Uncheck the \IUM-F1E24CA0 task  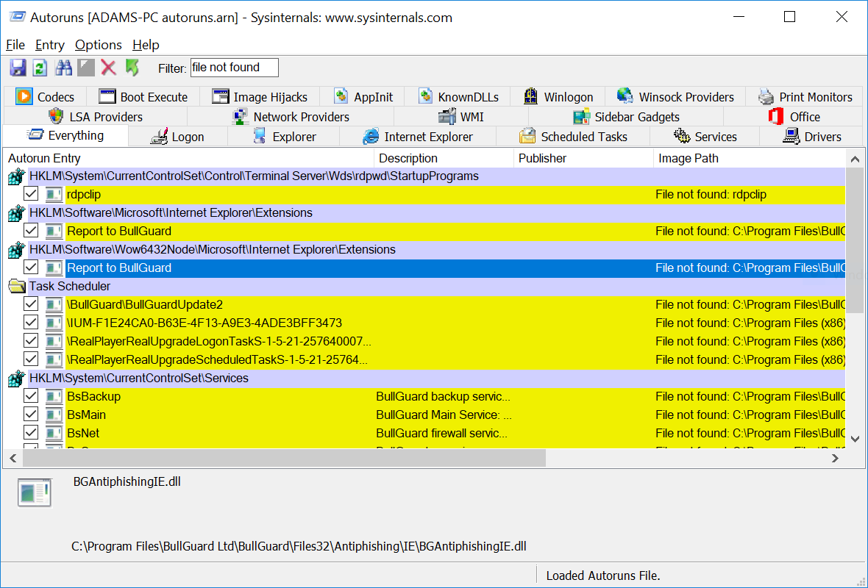[x=31, y=323]
